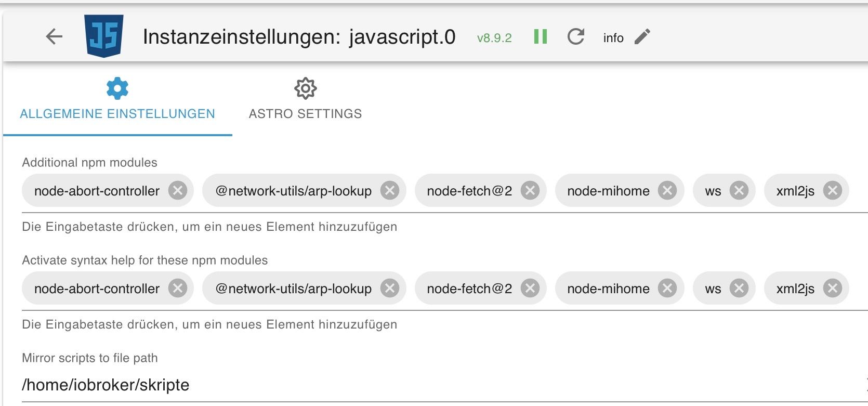Viewport: 868px width, 406px height.
Task: Delete xml2js chip from syntax help modules
Action: [833, 289]
